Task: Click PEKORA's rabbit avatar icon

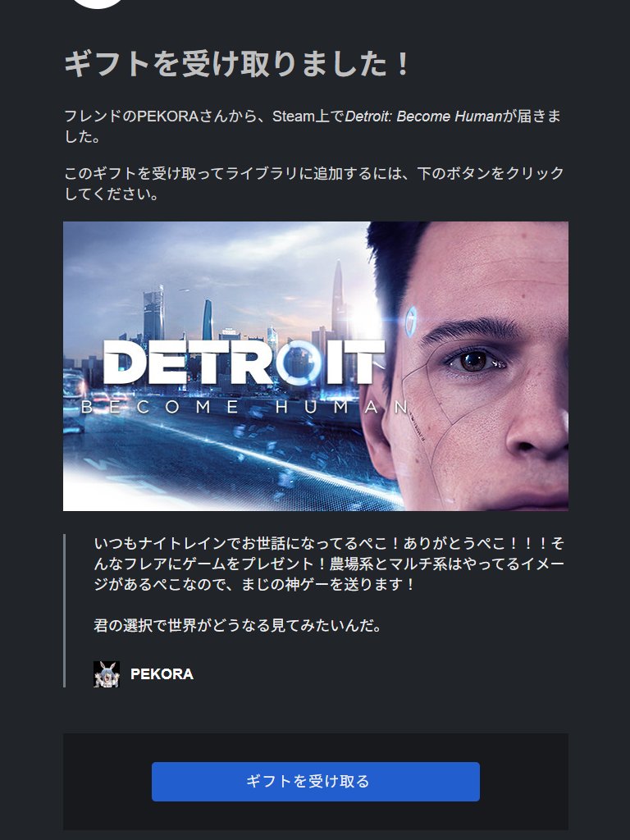Action: point(106,674)
